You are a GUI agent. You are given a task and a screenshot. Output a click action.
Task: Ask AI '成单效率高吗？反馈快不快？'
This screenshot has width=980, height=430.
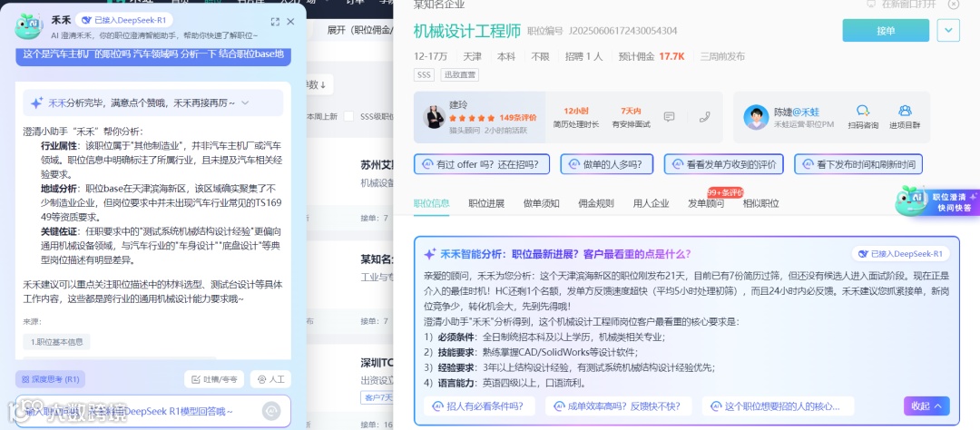pos(618,406)
